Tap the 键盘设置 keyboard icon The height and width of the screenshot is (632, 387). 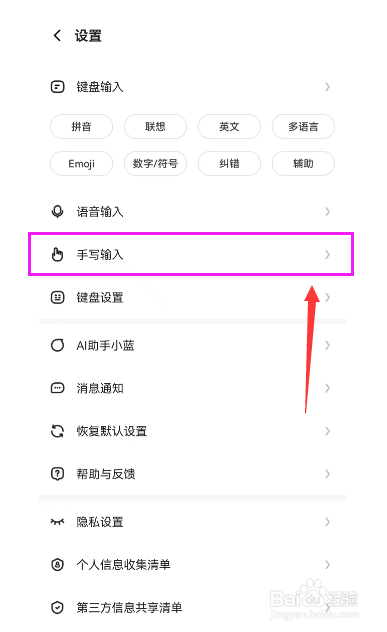click(57, 298)
